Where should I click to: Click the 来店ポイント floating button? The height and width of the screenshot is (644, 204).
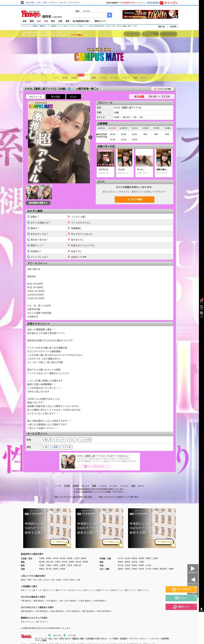(181, 607)
